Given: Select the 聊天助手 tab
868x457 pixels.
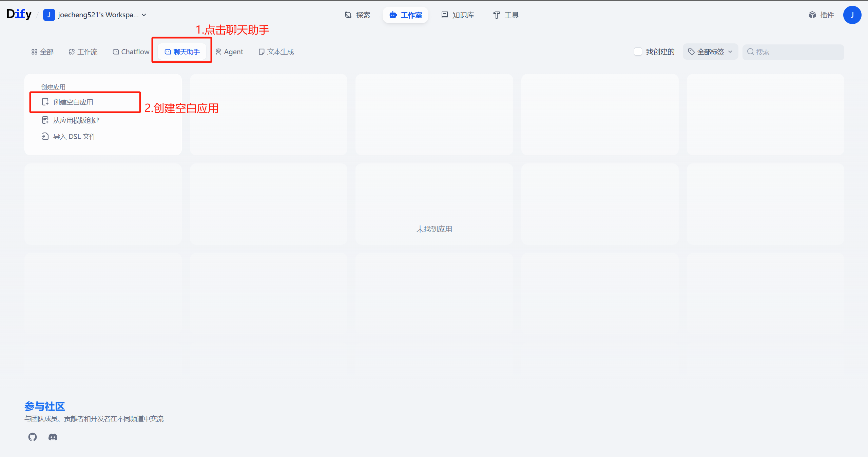Looking at the screenshot, I should (x=182, y=52).
